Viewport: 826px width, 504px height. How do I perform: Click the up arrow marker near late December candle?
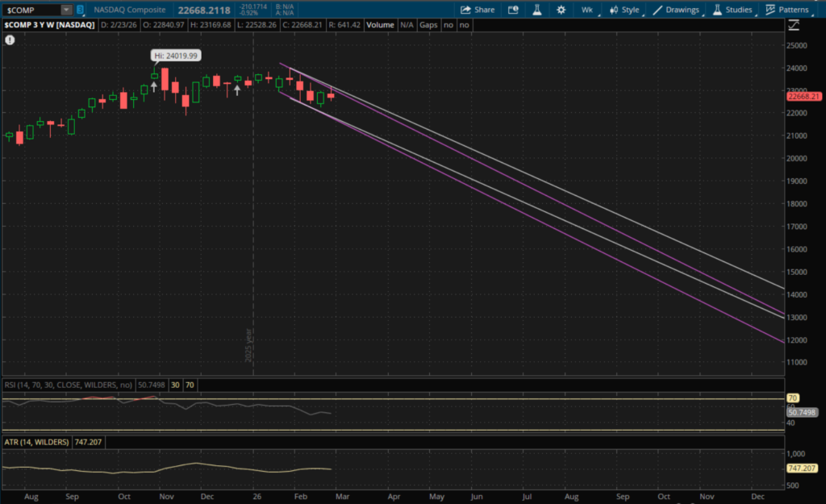click(237, 91)
